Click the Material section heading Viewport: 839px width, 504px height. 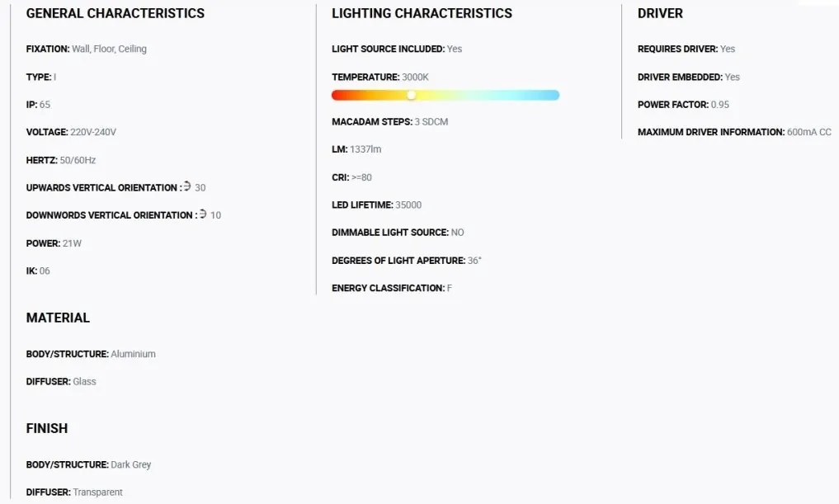click(x=58, y=318)
